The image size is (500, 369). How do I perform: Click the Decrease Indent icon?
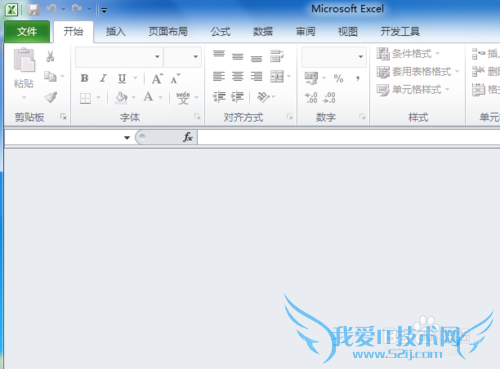[219, 97]
